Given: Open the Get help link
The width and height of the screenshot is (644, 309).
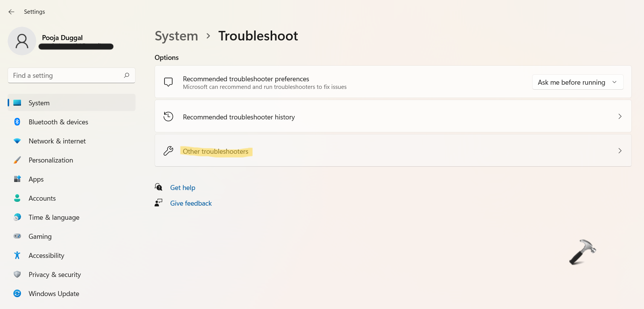Looking at the screenshot, I should tap(182, 188).
